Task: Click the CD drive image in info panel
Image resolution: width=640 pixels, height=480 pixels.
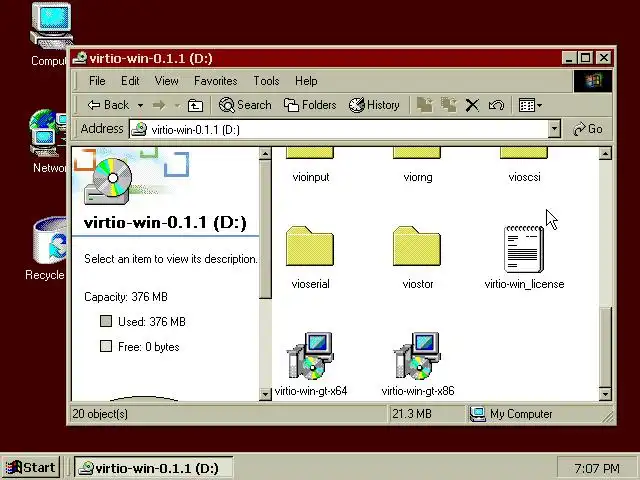Action: tap(109, 180)
